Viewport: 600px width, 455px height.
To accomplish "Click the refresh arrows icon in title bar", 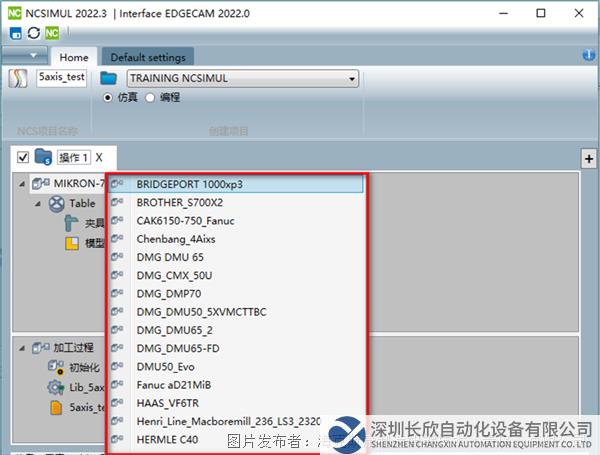I will coord(34,34).
